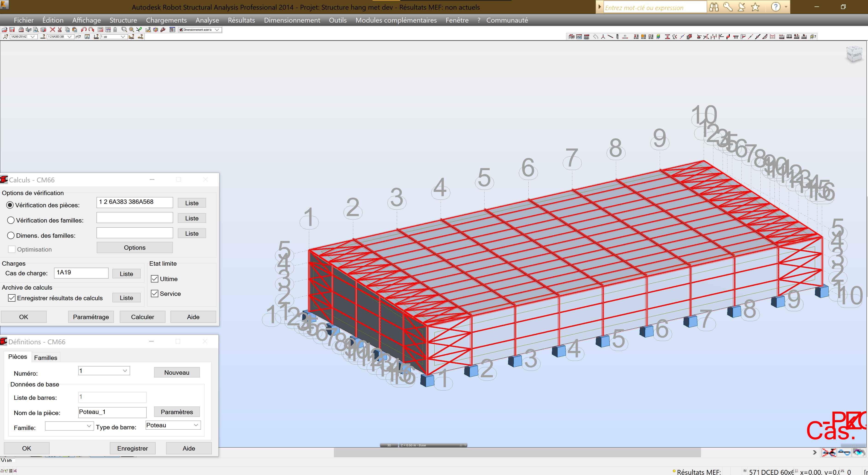Click the wrench Preferences icon
Screen dimensions: 868x475
tap(163, 30)
